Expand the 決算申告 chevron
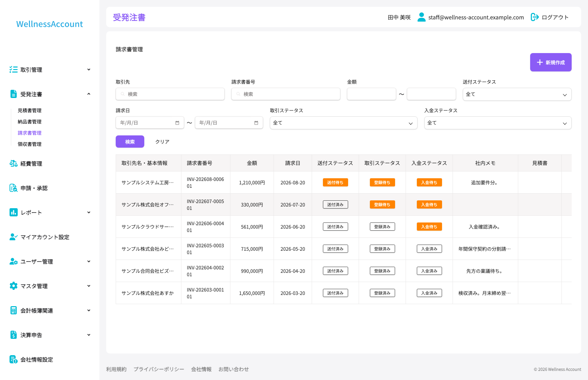The width and height of the screenshot is (588, 380). (x=89, y=335)
